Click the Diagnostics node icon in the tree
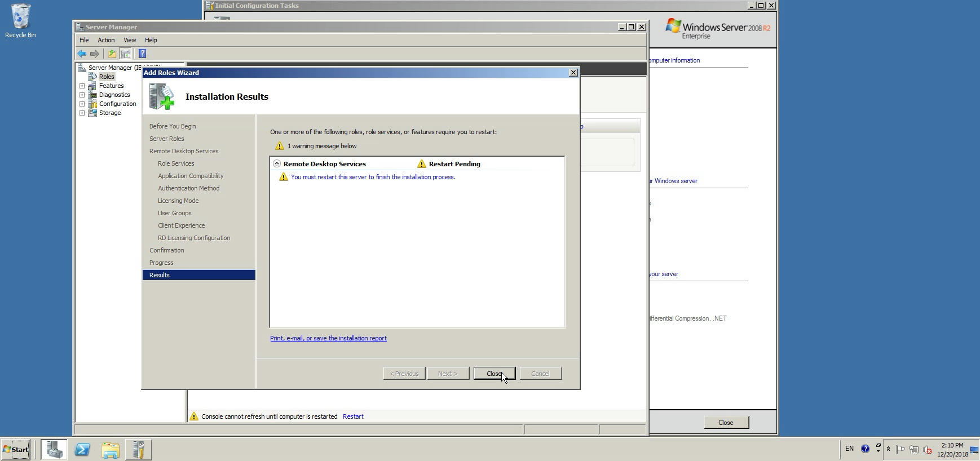980x461 pixels. pyautogui.click(x=92, y=95)
